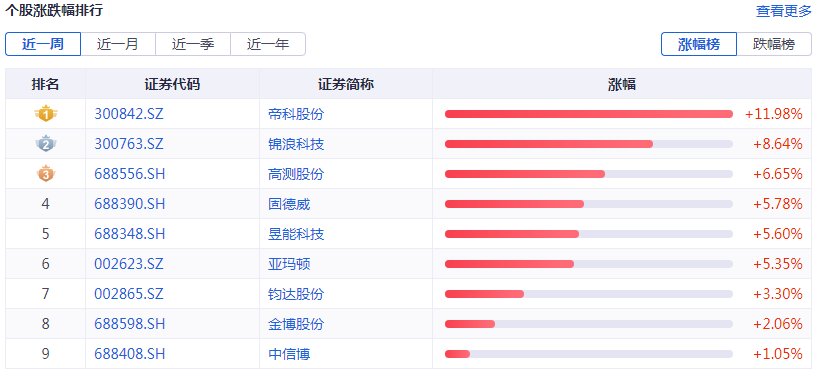Click the 涨幅 column header
Image resolution: width=819 pixels, height=378 pixels.
(x=622, y=84)
